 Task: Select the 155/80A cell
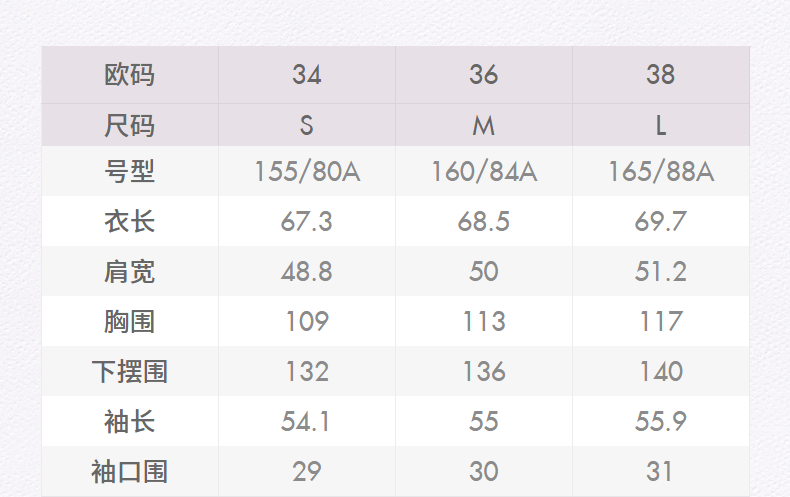[307, 172]
